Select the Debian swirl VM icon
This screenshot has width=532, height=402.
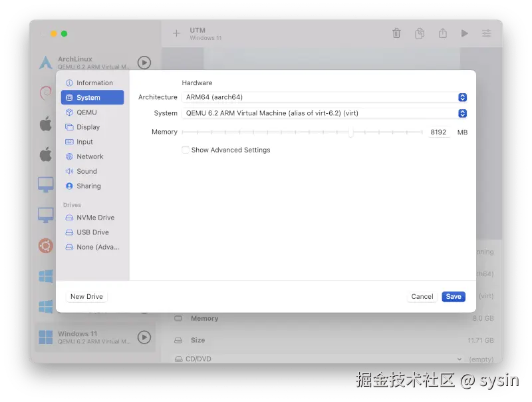[45, 93]
